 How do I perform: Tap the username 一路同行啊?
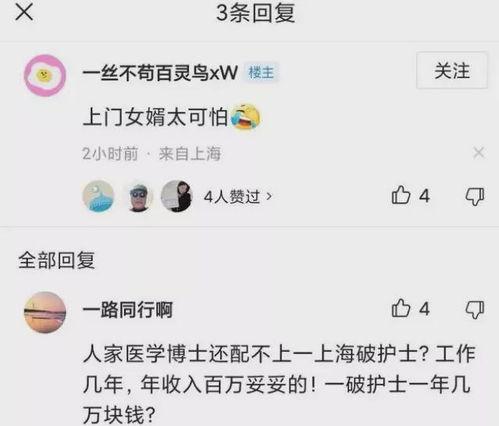pos(128,310)
